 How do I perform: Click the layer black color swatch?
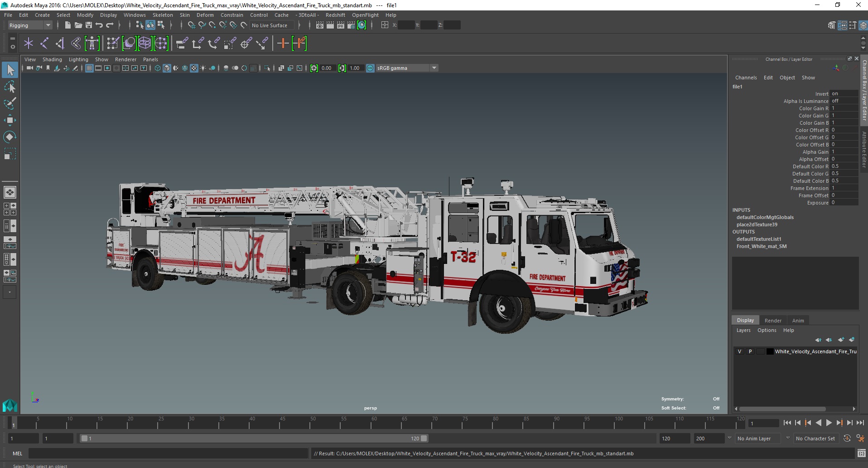tap(770, 351)
